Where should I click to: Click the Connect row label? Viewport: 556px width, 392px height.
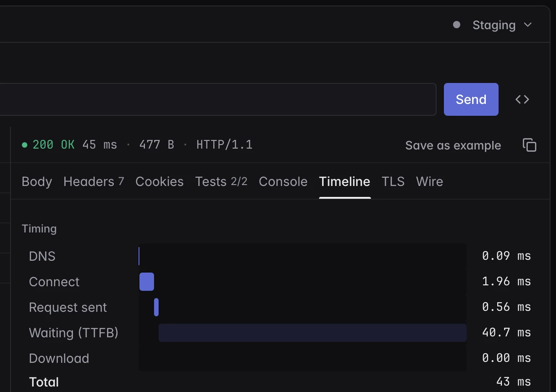[x=54, y=282]
